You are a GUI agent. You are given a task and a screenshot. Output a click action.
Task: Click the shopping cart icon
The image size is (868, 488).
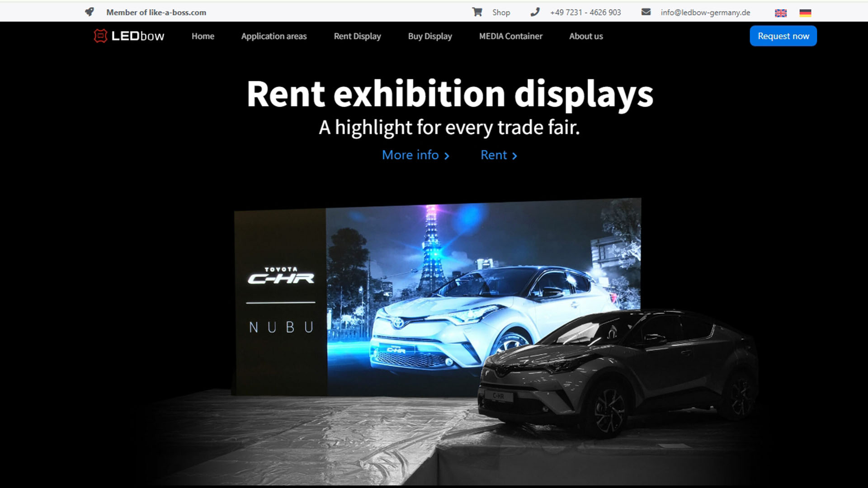point(477,12)
